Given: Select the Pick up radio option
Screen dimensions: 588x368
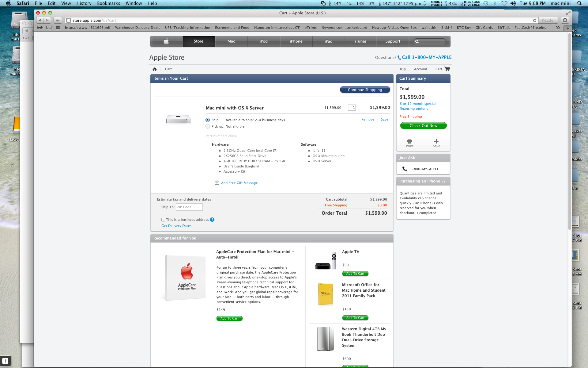Looking at the screenshot, I should click(208, 126).
